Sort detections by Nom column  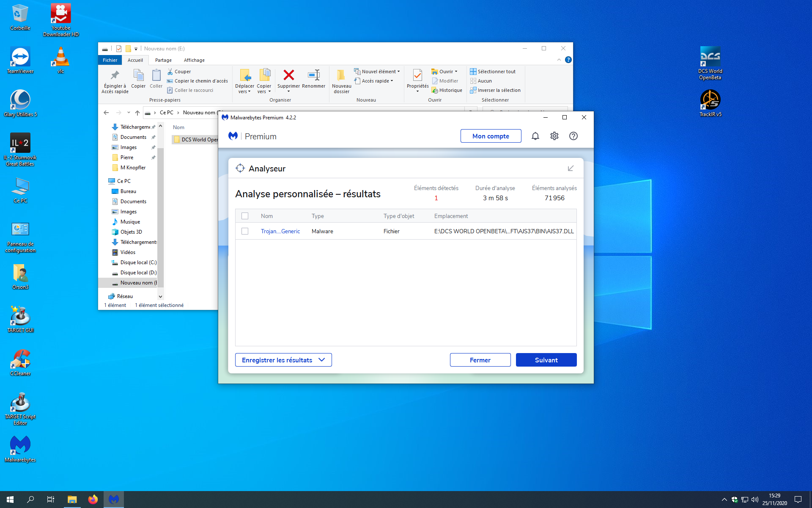click(267, 216)
